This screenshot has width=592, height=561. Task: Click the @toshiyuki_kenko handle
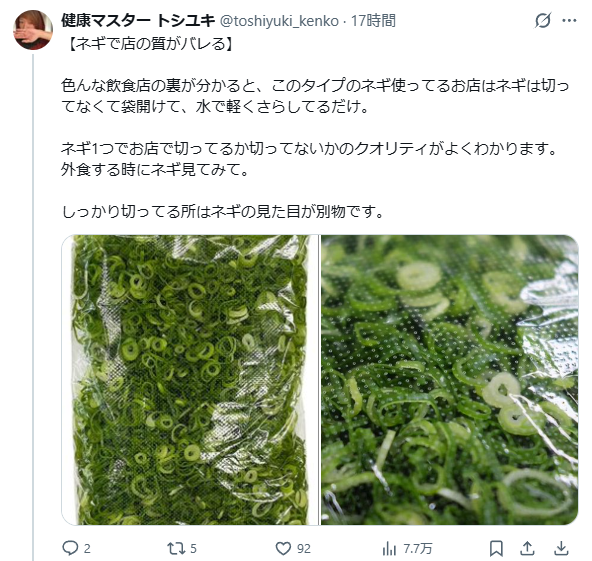[279, 21]
